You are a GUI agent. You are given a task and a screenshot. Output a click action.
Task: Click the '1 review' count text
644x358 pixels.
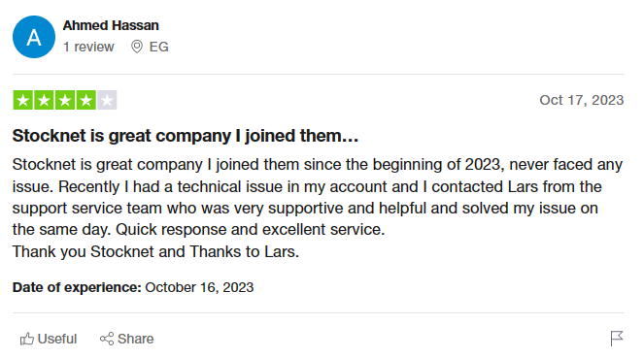point(88,47)
